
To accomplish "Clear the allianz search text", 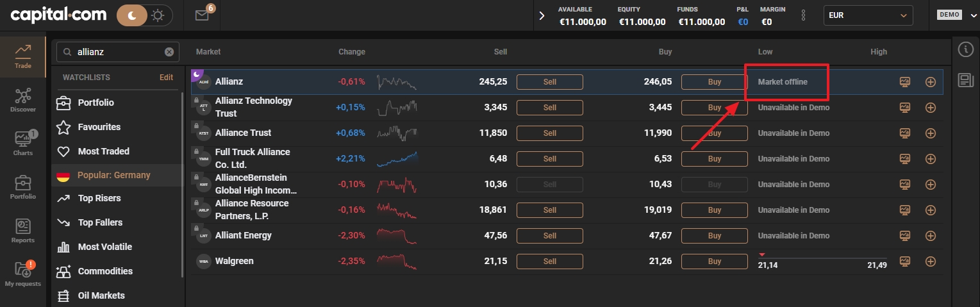I will 169,52.
